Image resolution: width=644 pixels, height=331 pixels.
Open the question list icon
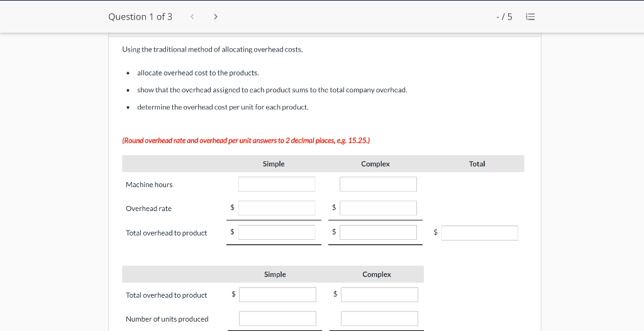click(530, 17)
